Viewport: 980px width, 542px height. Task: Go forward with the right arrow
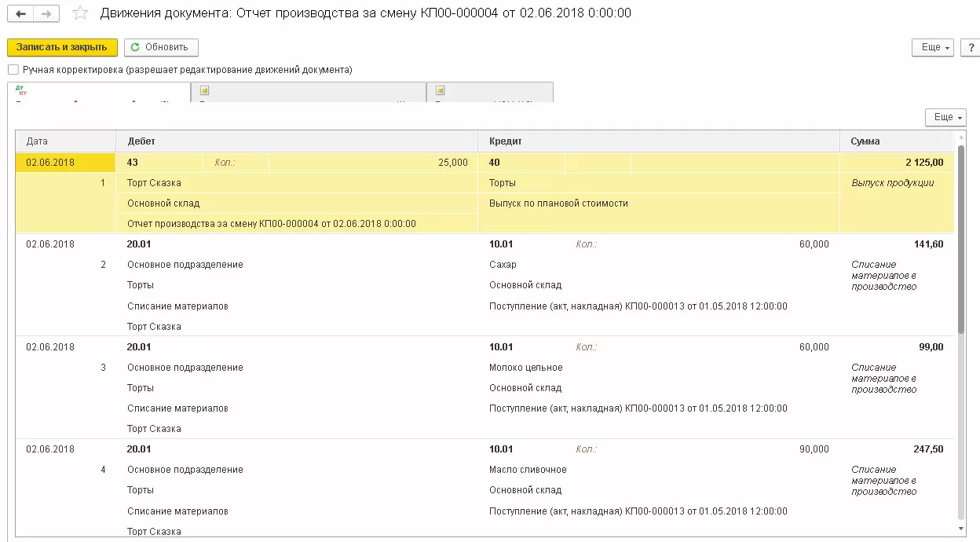46,14
